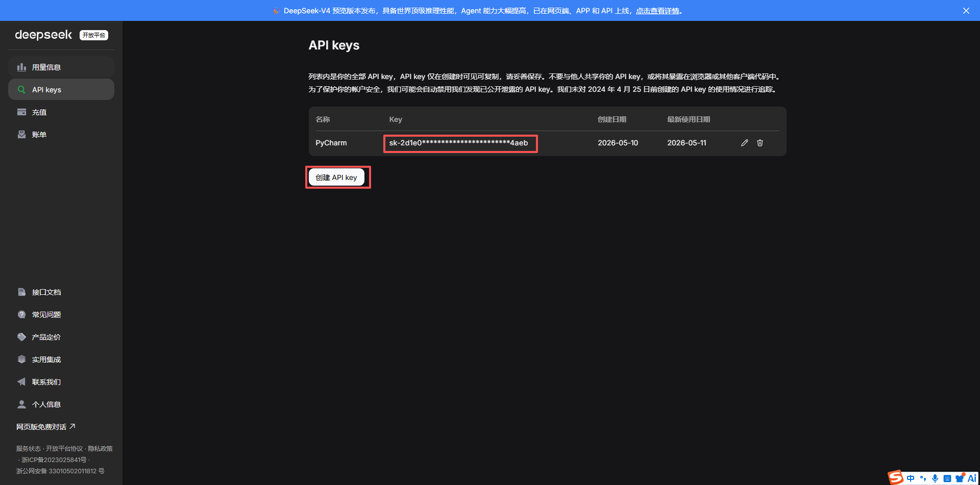980x485 pixels.
Task: Click 创建 API key button
Action: coord(336,177)
